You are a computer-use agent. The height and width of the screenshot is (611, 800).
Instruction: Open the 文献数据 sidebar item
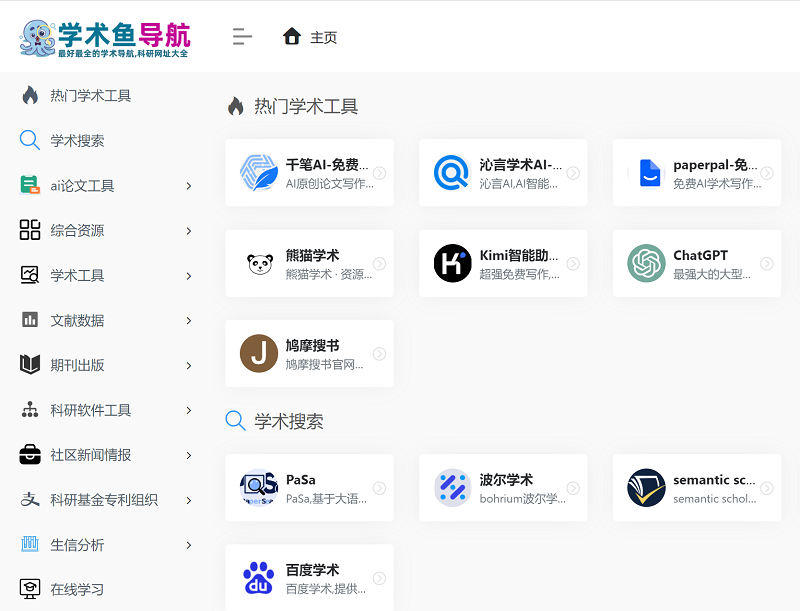77,320
